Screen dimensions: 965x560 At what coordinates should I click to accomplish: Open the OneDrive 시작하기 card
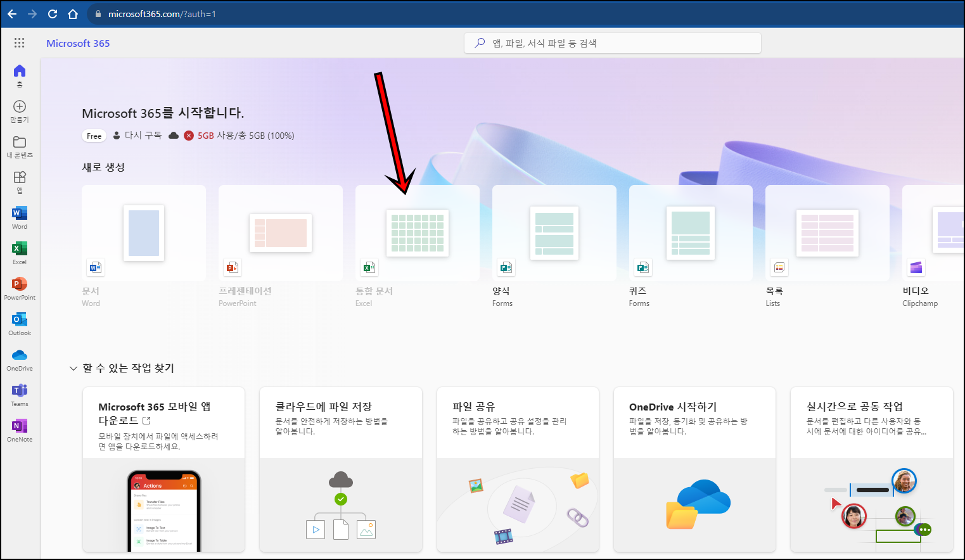pyautogui.click(x=694, y=469)
